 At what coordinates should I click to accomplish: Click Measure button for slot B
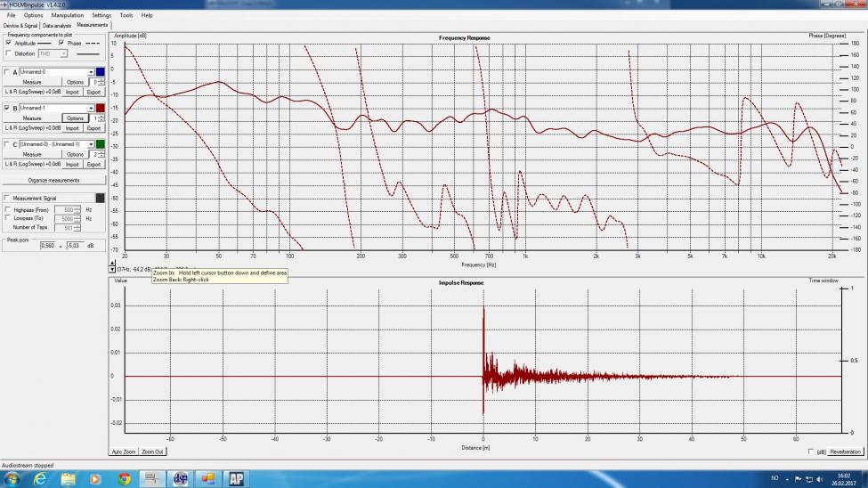coord(32,118)
